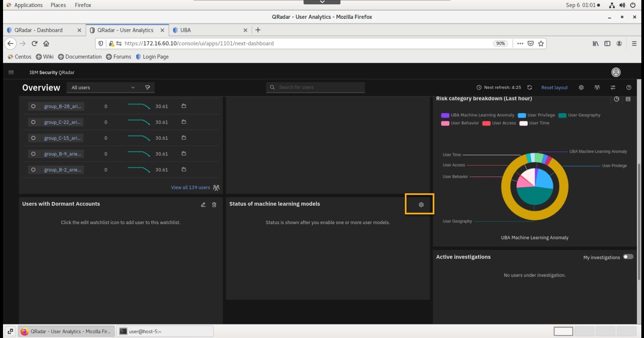The height and width of the screenshot is (338, 644).
Task: Click the Reset layout link
Action: [x=554, y=87]
